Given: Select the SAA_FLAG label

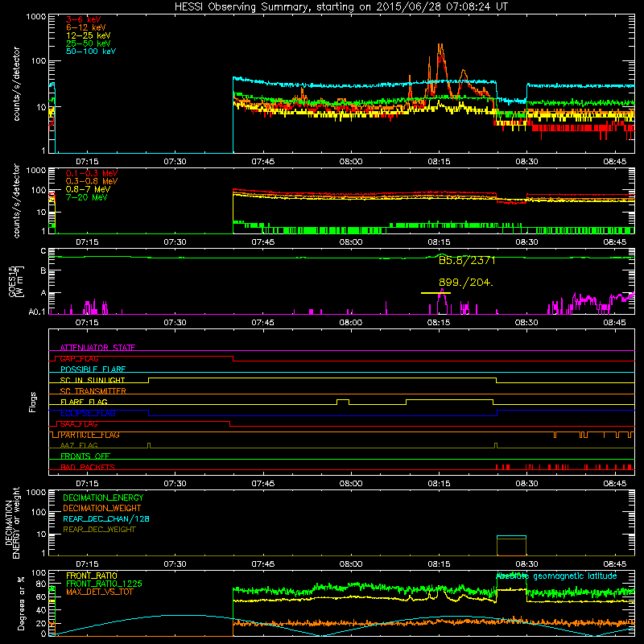Looking at the screenshot, I should tap(79, 424).
